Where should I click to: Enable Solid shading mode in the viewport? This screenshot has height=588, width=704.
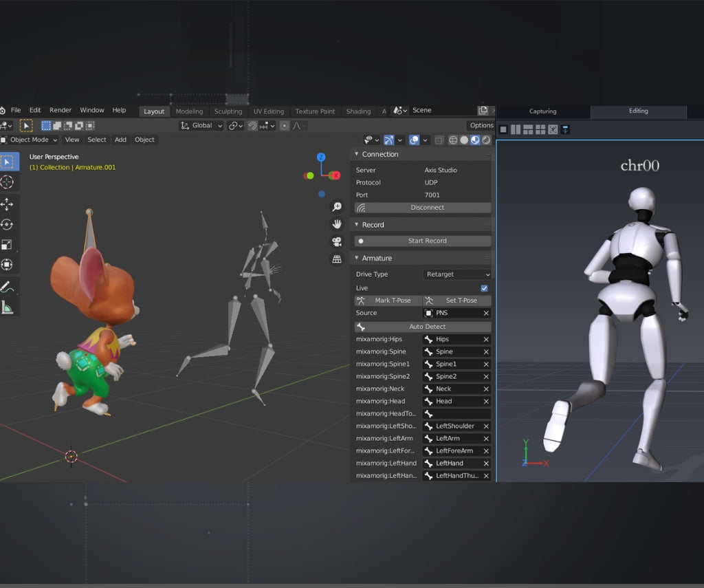[464, 140]
